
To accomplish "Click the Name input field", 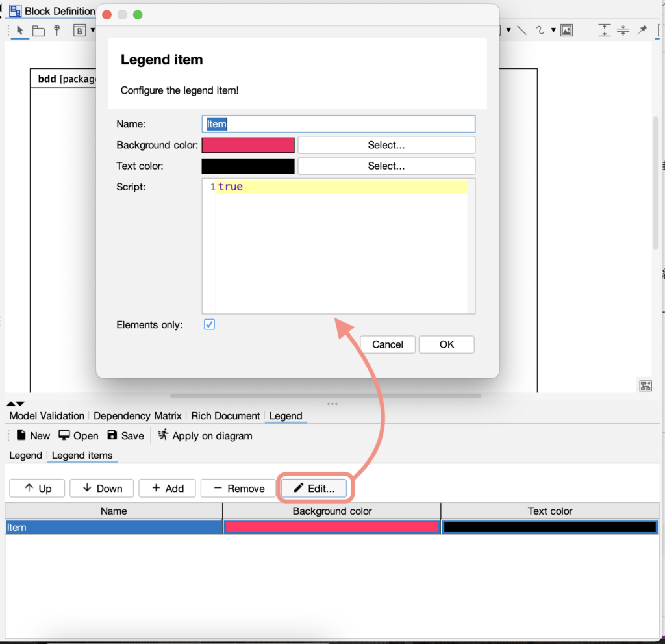I will pos(338,124).
